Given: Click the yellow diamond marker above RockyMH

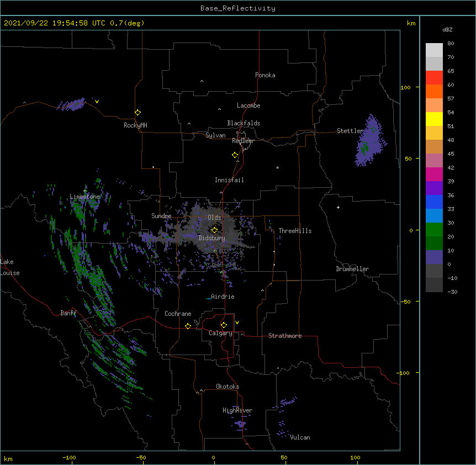Looking at the screenshot, I should pos(138,113).
